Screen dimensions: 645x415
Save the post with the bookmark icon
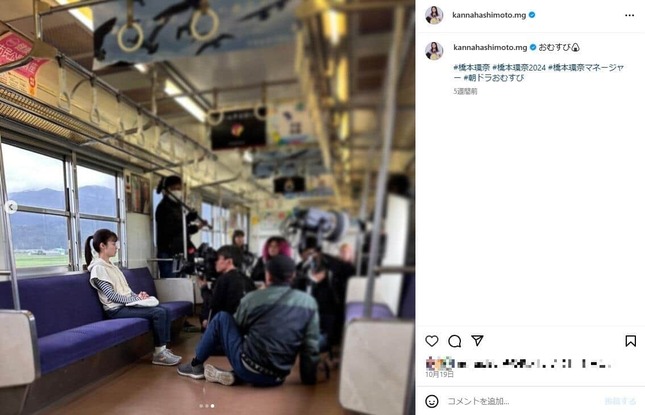pyautogui.click(x=631, y=341)
